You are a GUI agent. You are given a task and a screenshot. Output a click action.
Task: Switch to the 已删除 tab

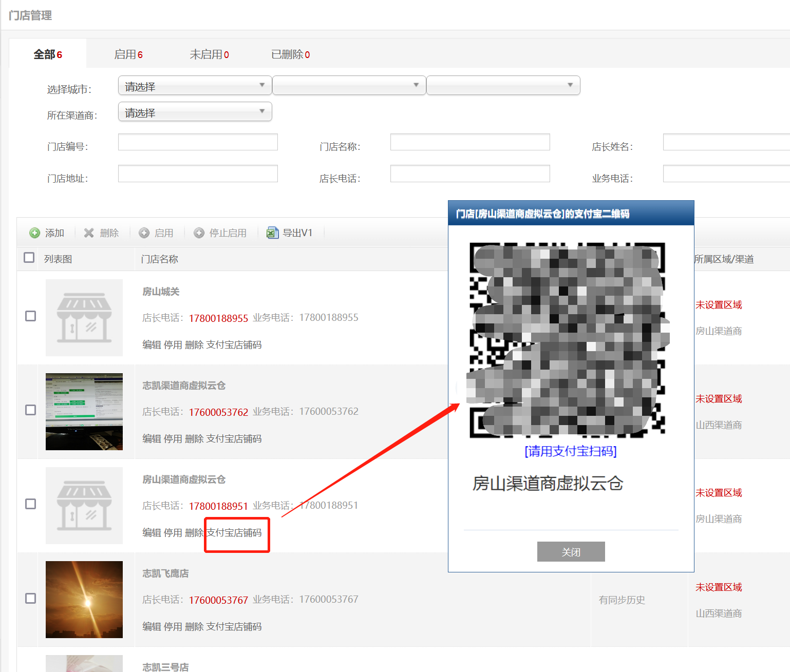pos(291,54)
